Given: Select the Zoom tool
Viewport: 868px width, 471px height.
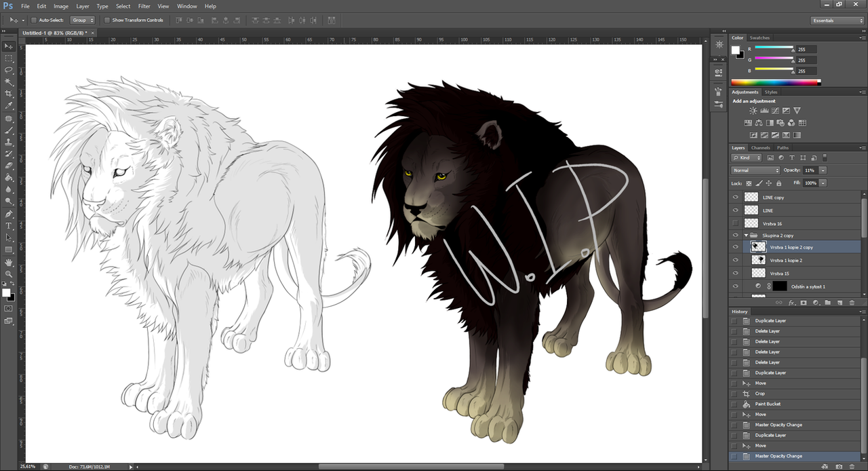Looking at the screenshot, I should click(x=9, y=274).
